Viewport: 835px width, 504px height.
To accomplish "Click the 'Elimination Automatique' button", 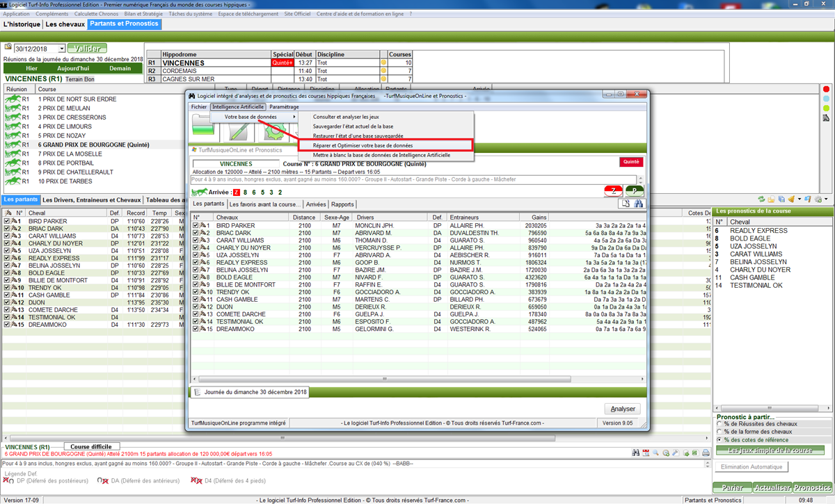I will (751, 467).
